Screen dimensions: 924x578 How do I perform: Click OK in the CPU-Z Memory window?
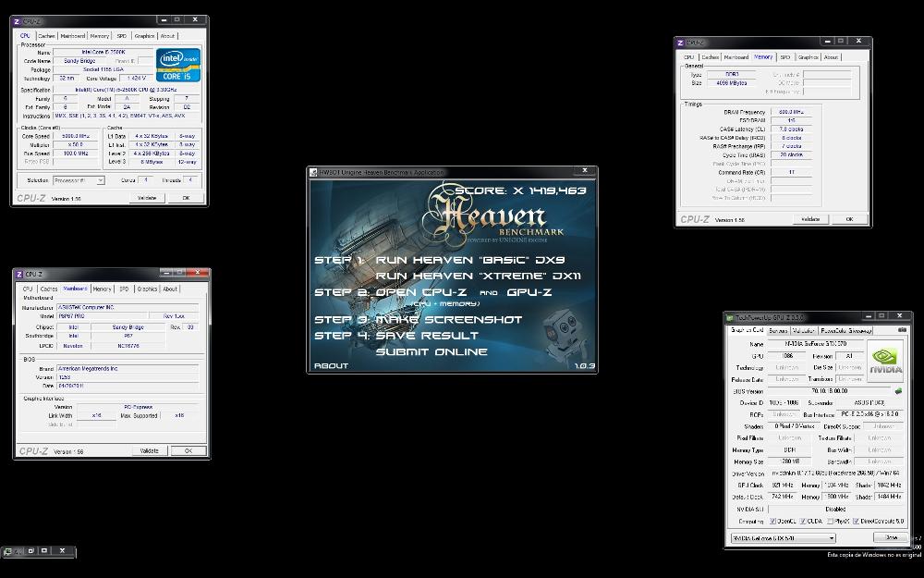(849, 219)
